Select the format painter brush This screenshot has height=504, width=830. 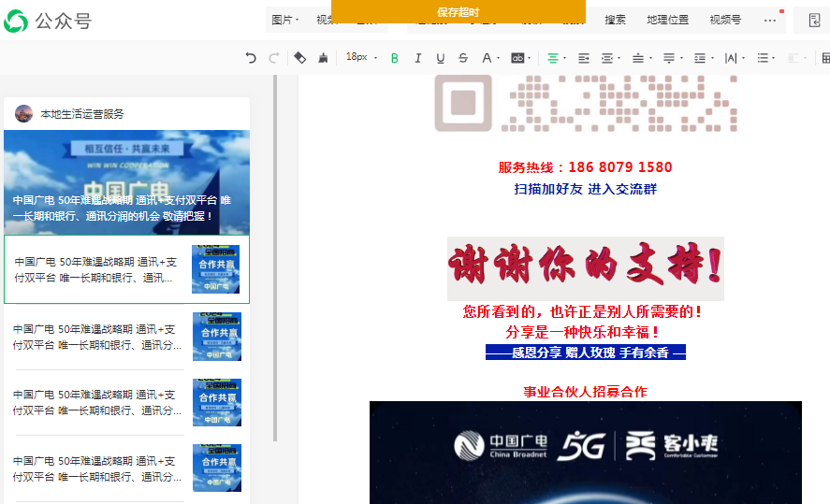click(x=323, y=58)
